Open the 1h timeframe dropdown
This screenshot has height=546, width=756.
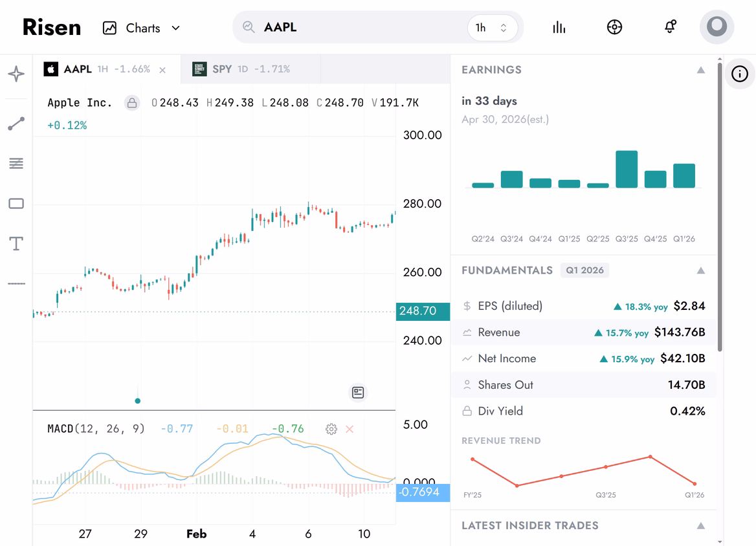[x=493, y=28]
